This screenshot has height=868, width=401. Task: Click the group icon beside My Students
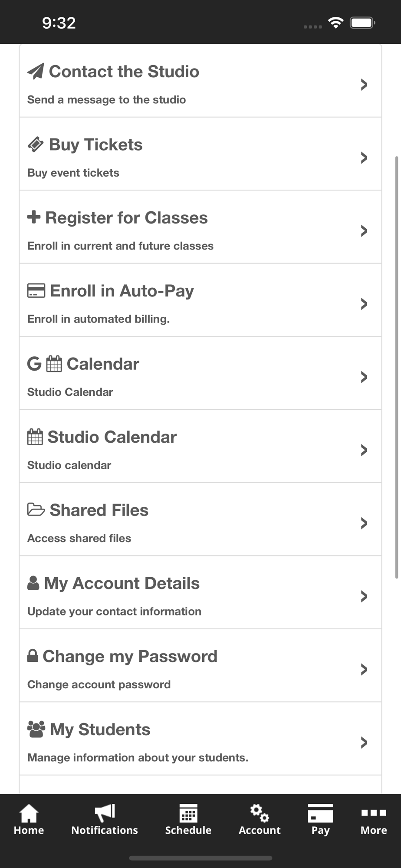pyautogui.click(x=36, y=729)
